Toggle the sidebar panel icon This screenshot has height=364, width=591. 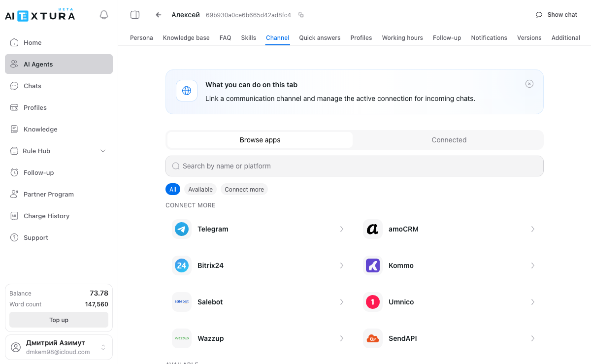click(135, 15)
